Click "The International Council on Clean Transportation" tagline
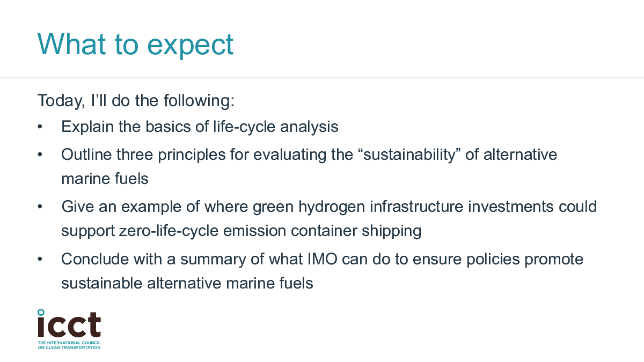The height and width of the screenshot is (362, 644). click(69, 345)
